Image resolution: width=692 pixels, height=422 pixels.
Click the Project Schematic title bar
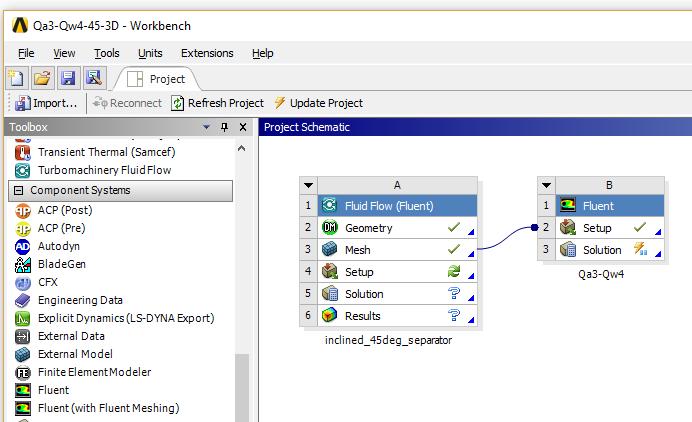475,127
